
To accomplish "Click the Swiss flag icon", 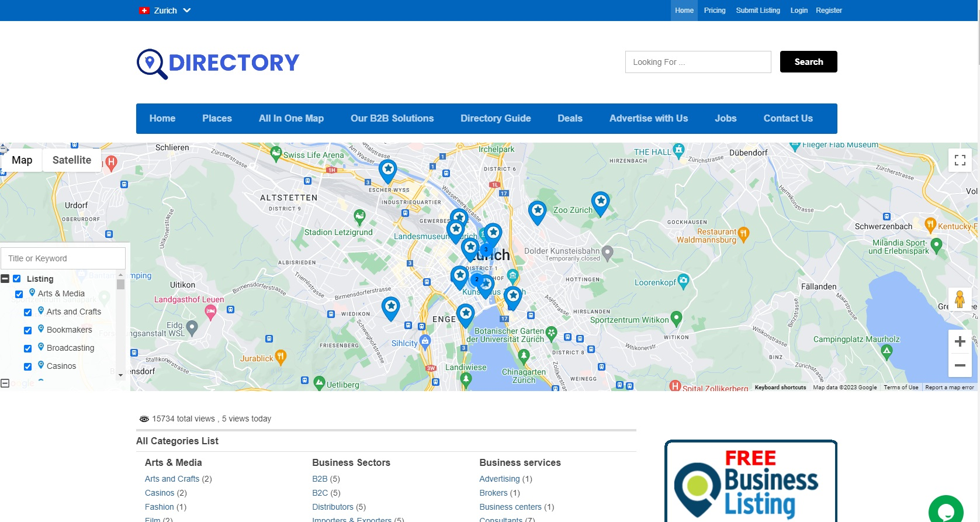I will click(144, 11).
